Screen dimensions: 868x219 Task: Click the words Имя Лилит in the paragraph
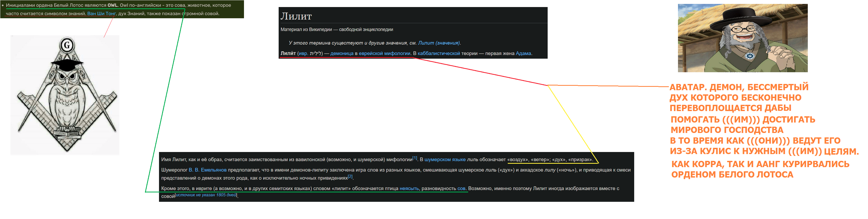[x=174, y=159]
